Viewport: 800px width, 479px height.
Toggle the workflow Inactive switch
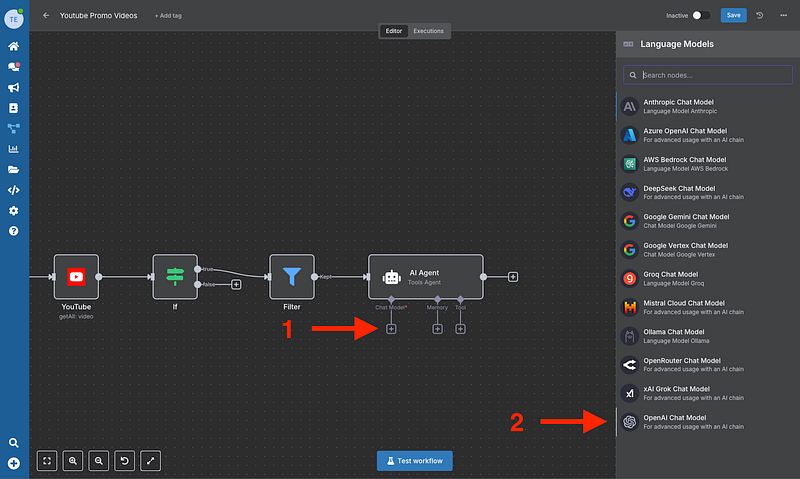coord(701,16)
